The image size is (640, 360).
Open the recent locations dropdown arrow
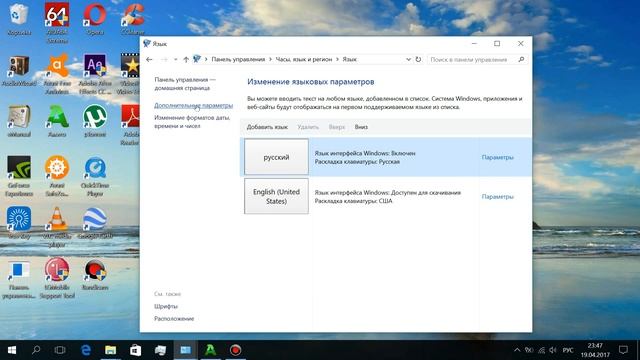click(176, 60)
